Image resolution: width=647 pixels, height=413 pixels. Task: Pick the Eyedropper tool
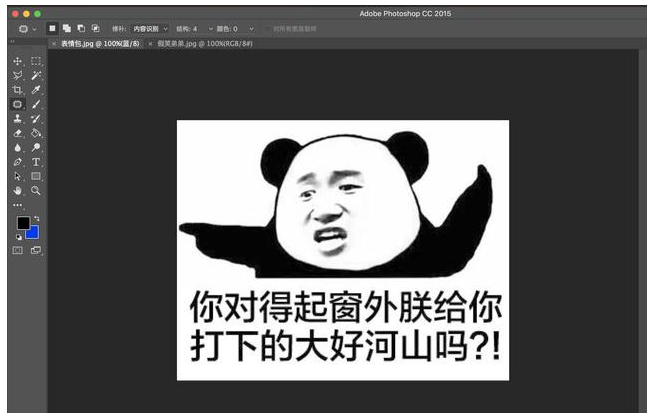point(37,90)
